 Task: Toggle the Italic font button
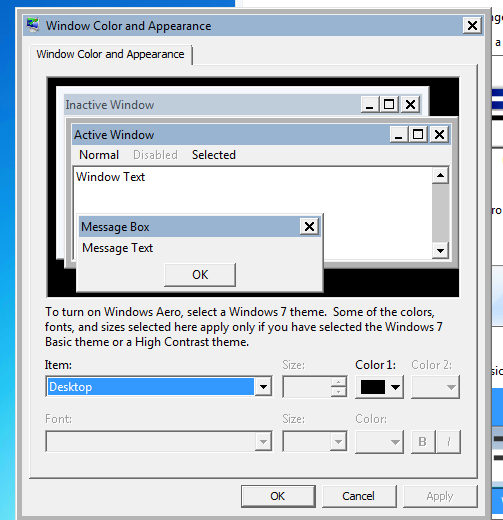(449, 442)
